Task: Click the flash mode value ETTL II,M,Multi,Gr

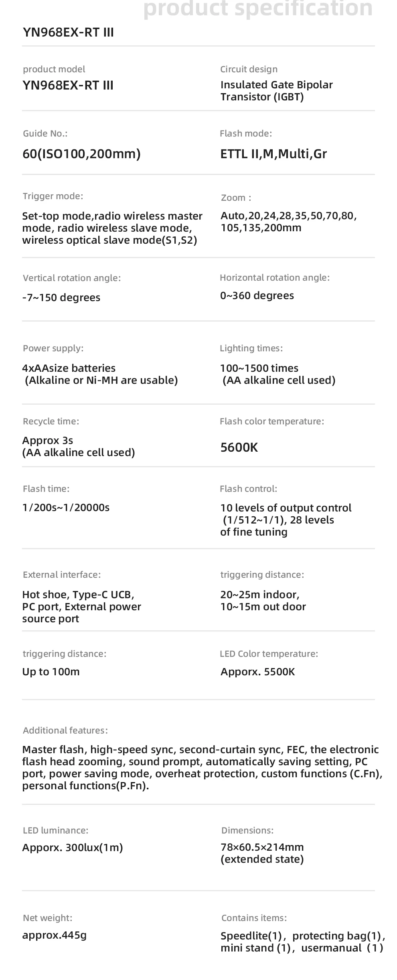Action: point(273,154)
